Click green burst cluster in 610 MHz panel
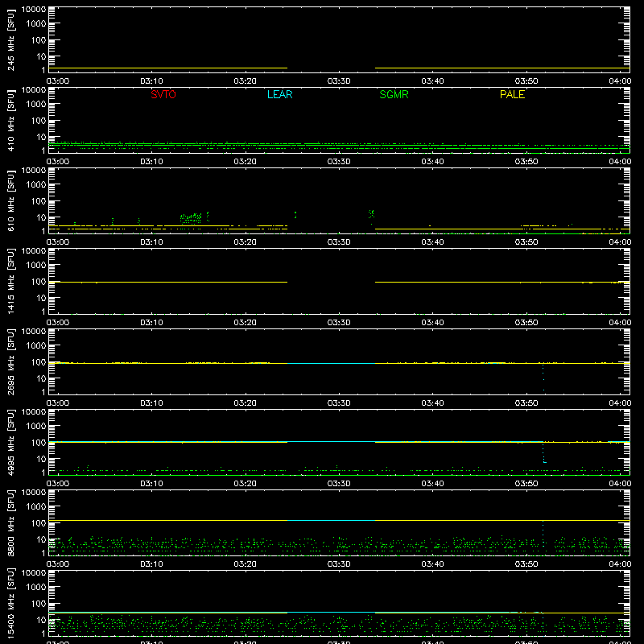The image size is (644, 644). tap(191, 218)
